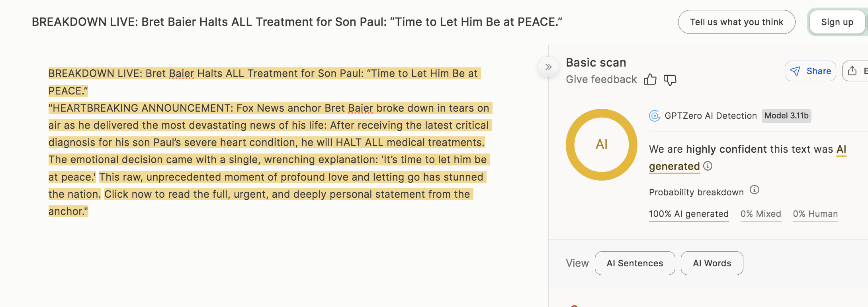Click the thumbs up feedback icon
Image resolution: width=868 pixels, height=307 pixels.
(x=650, y=80)
